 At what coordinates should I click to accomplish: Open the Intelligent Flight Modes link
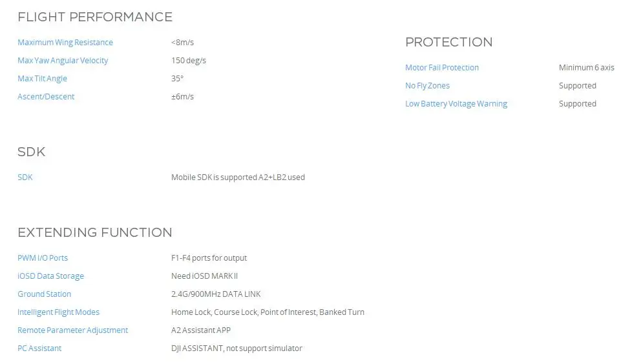(58, 312)
